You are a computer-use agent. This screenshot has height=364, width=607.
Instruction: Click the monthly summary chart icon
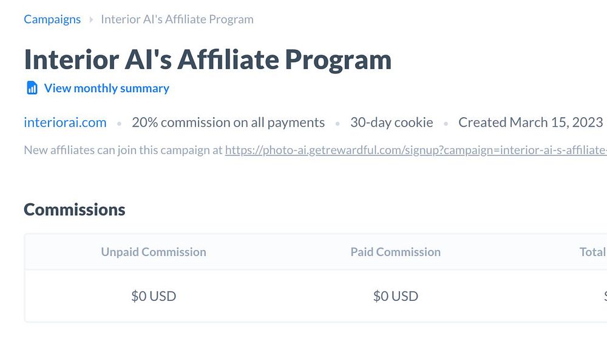point(32,88)
